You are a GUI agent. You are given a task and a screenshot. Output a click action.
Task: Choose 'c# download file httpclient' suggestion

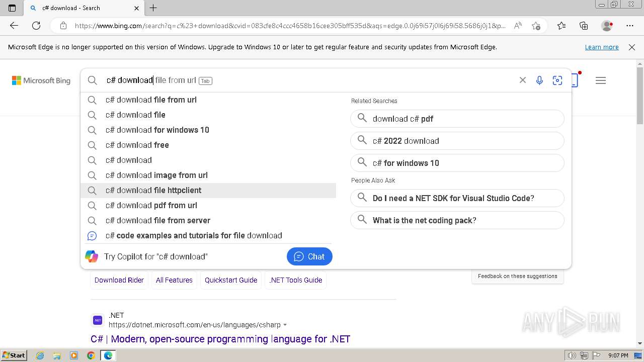click(208, 190)
